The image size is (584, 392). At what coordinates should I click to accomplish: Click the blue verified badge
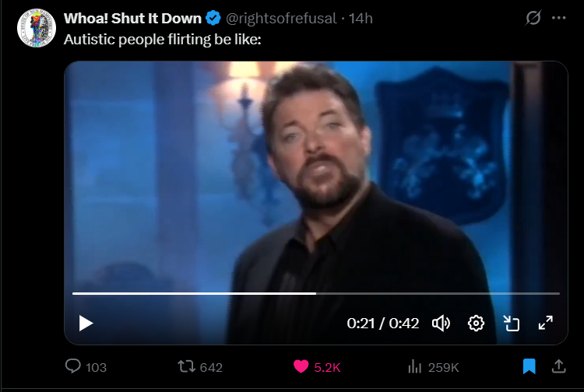(x=213, y=18)
